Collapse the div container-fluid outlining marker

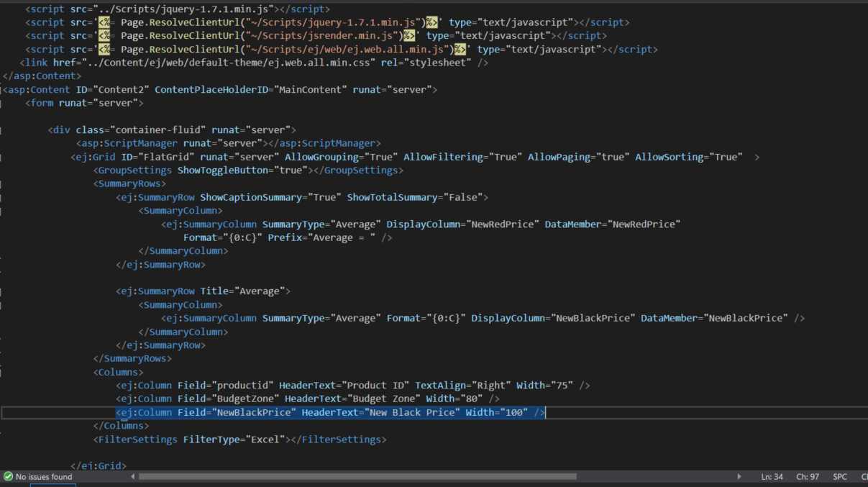[x=1, y=130]
